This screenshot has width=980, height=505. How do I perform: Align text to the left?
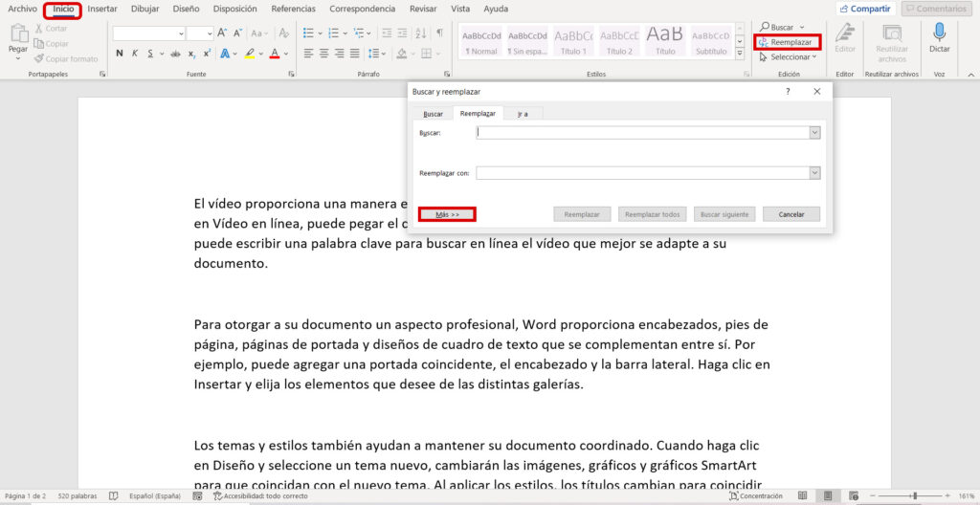(x=308, y=54)
